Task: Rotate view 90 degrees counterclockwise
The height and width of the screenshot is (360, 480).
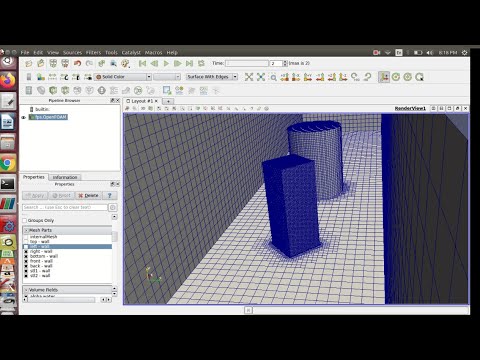Action: pyautogui.click(x=367, y=77)
